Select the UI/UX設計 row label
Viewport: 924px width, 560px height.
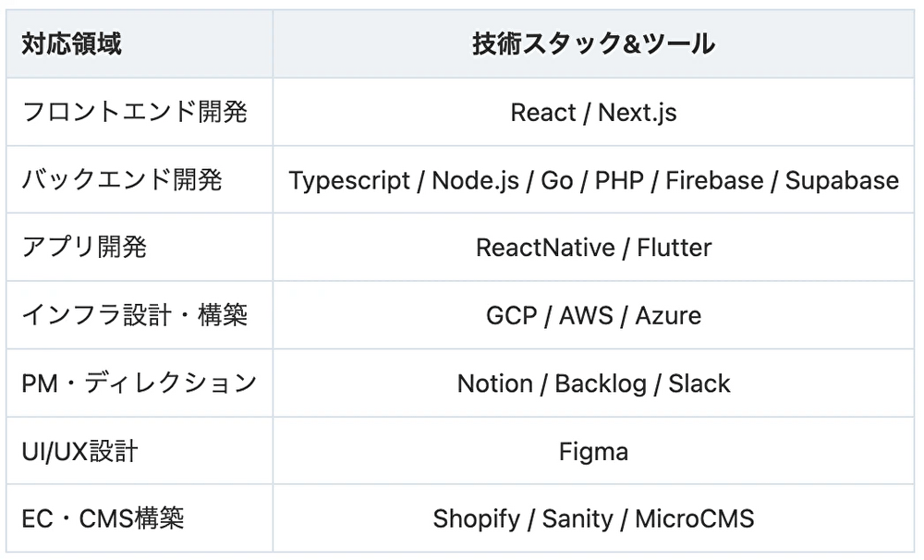click(79, 451)
